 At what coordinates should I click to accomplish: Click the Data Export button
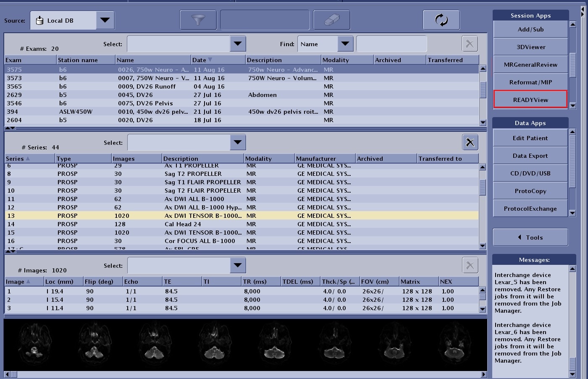pos(530,156)
